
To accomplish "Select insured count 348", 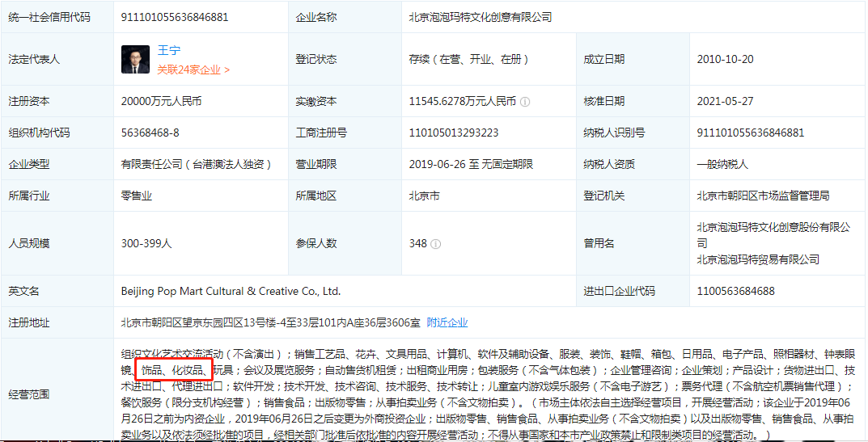I will [x=418, y=243].
